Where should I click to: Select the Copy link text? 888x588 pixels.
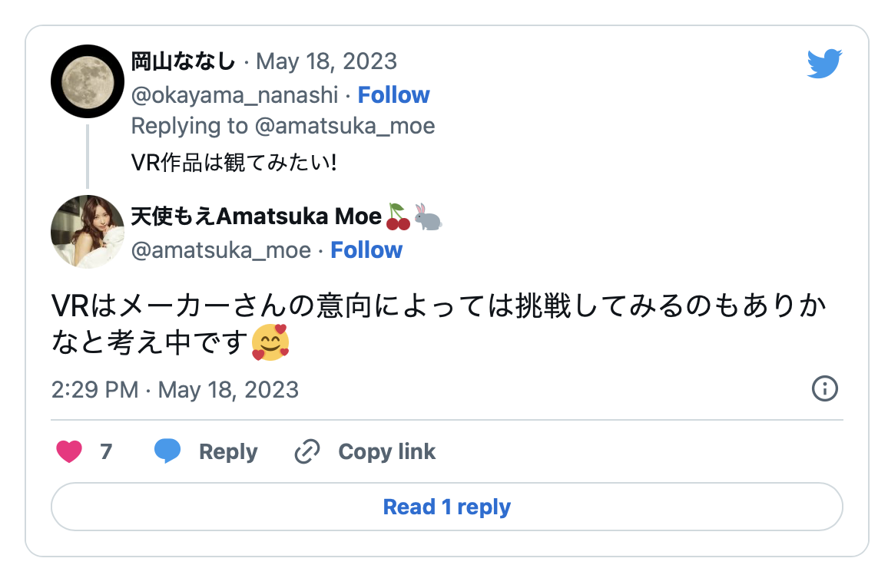[386, 451]
